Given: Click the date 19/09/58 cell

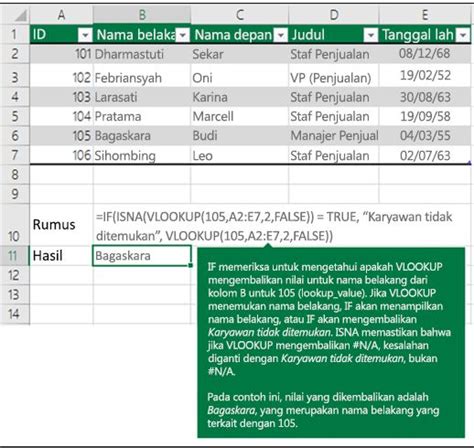Looking at the screenshot, I should (x=425, y=116).
